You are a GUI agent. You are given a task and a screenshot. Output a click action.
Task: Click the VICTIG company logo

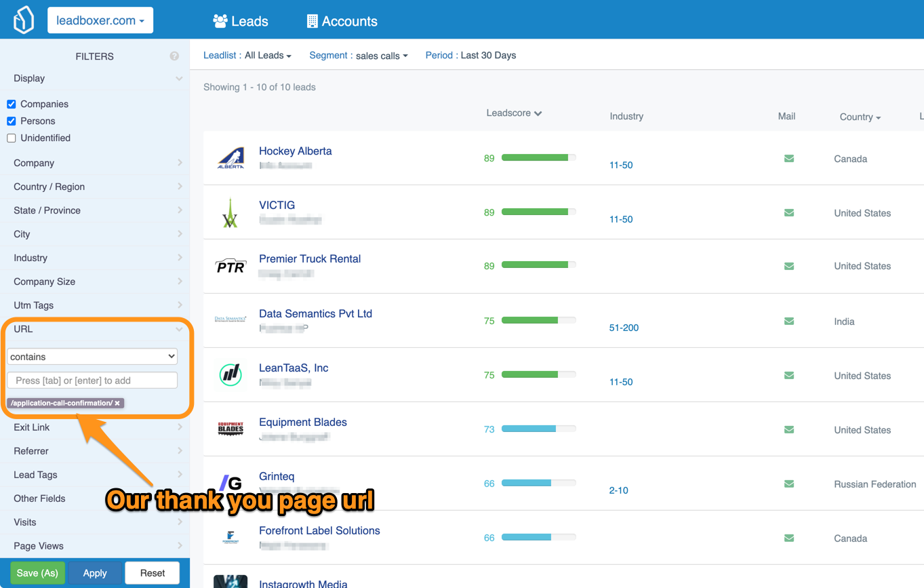pyautogui.click(x=230, y=212)
